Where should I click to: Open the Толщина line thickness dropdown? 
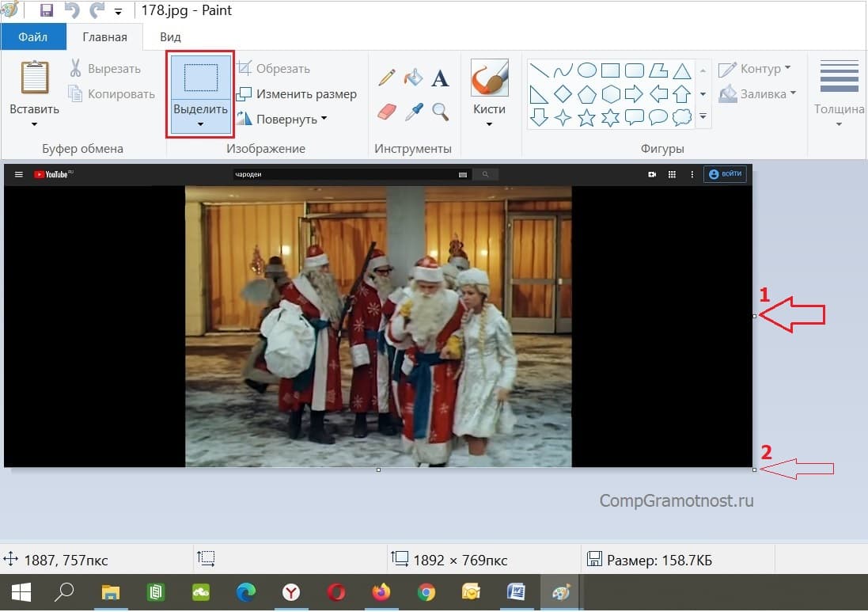point(840,93)
